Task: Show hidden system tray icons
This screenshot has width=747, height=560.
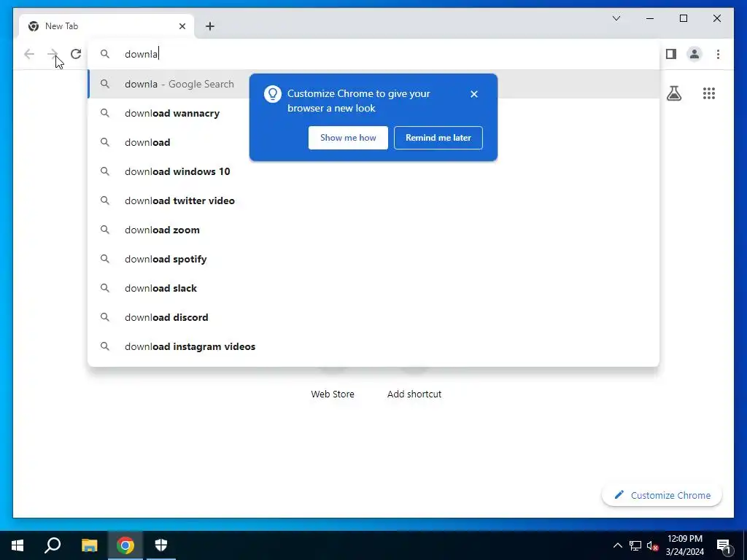Action: pos(617,545)
